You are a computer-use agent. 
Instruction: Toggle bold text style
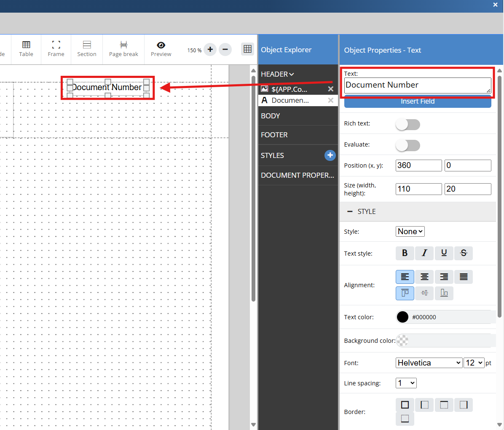pyautogui.click(x=405, y=253)
